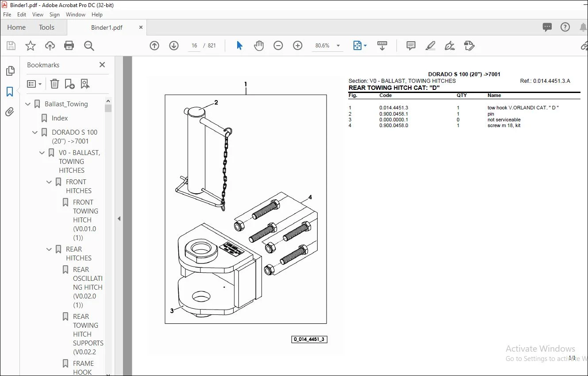Screen dimensions: 588x376
Task: Collapse the DORADO S 100 bookmark
Action: 35,132
